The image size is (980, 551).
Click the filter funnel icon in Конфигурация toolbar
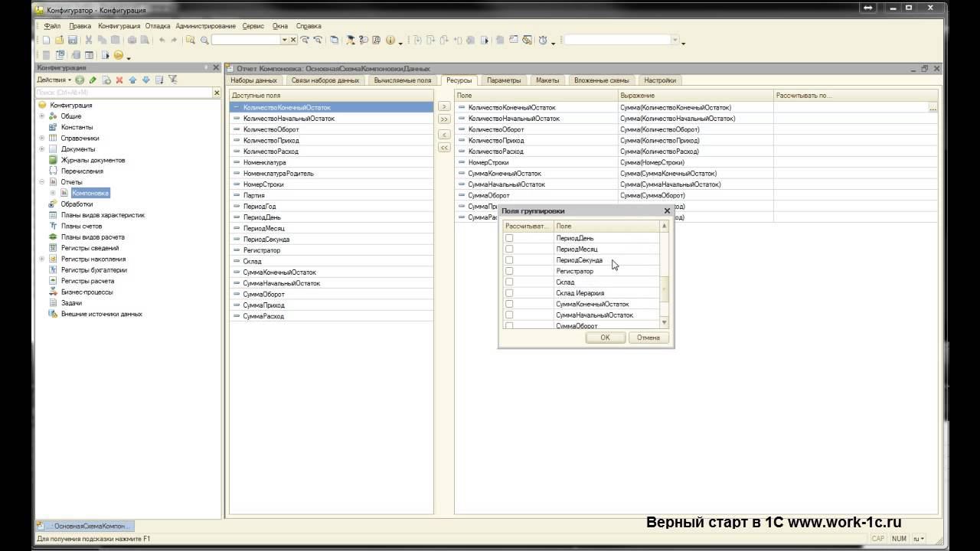point(172,80)
